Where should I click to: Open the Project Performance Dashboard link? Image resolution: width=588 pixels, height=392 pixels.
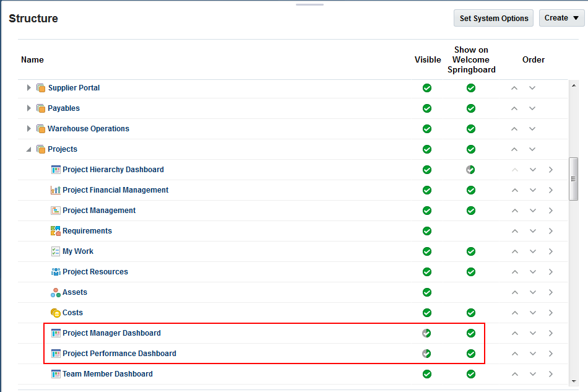[119, 354]
